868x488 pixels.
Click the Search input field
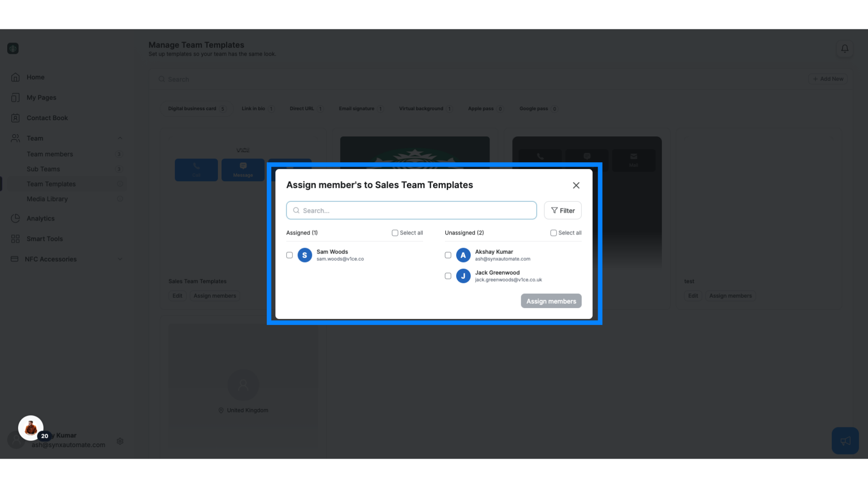[411, 210]
